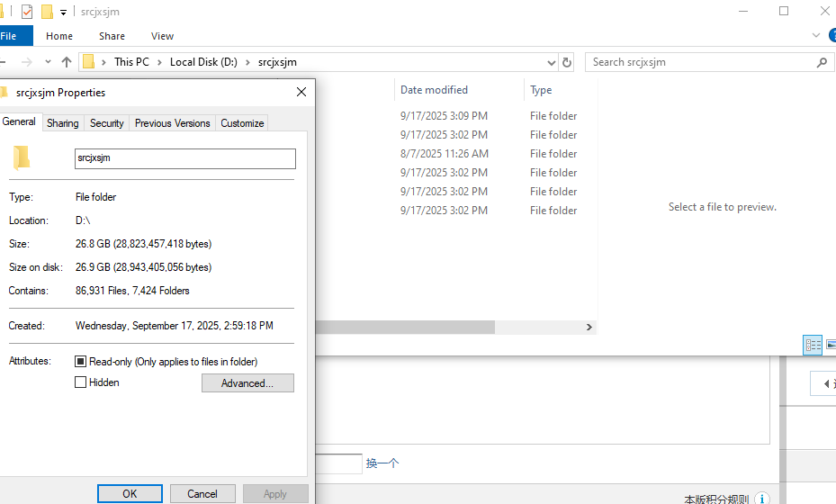
Task: Click the horizontal scrollbar right arrow
Action: [x=589, y=327]
